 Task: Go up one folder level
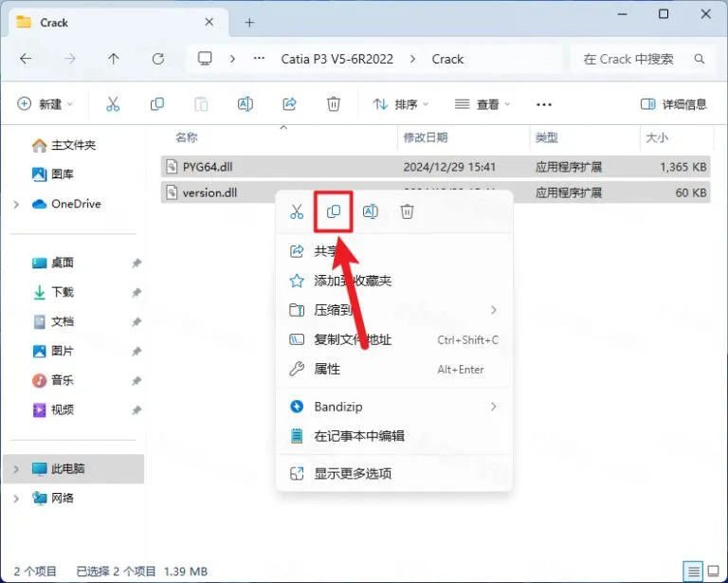point(114,59)
